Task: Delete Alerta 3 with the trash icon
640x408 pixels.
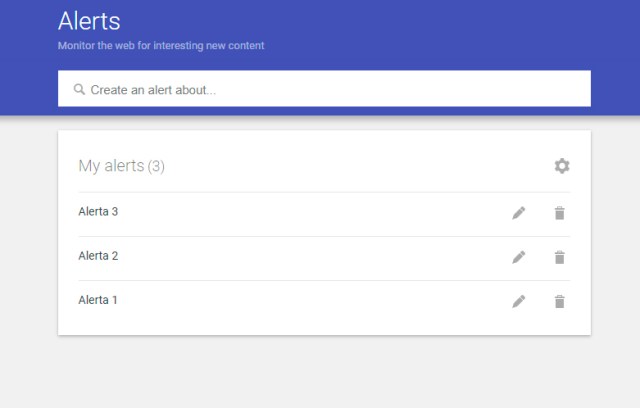Action: [560, 213]
